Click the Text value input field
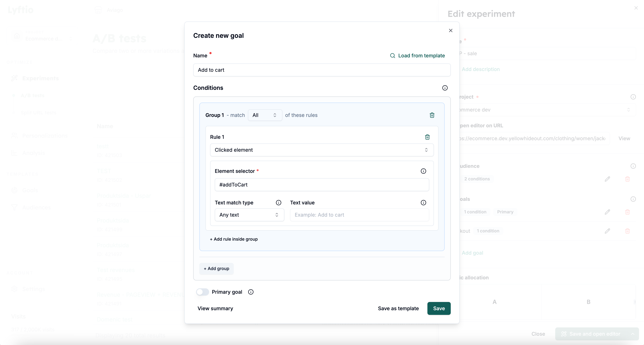The width and height of the screenshot is (644, 345). 359,215
